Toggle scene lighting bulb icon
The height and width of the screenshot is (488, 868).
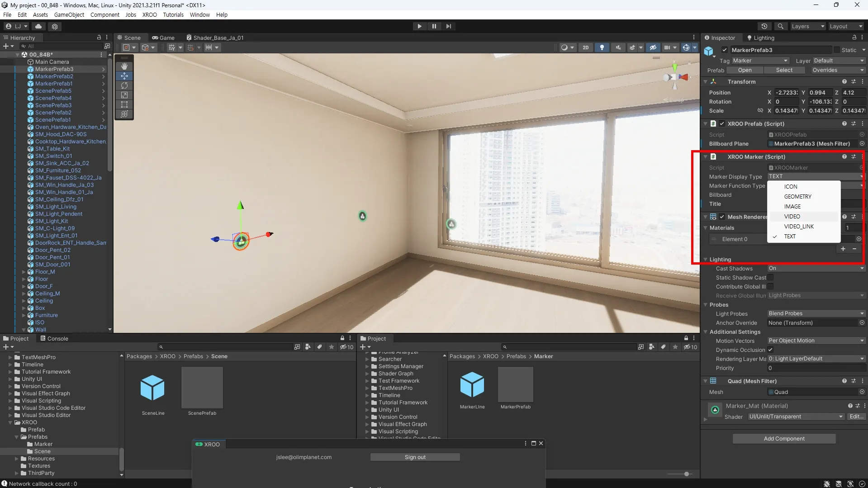(x=602, y=47)
